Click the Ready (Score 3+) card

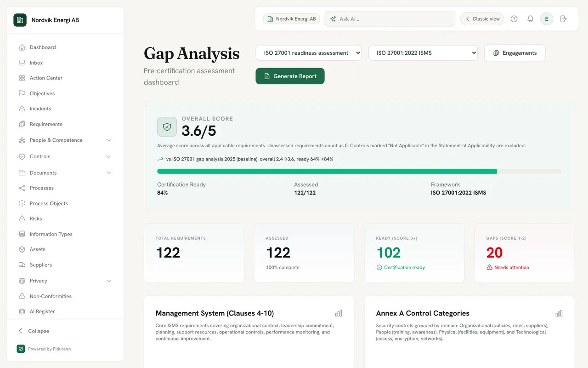click(414, 253)
